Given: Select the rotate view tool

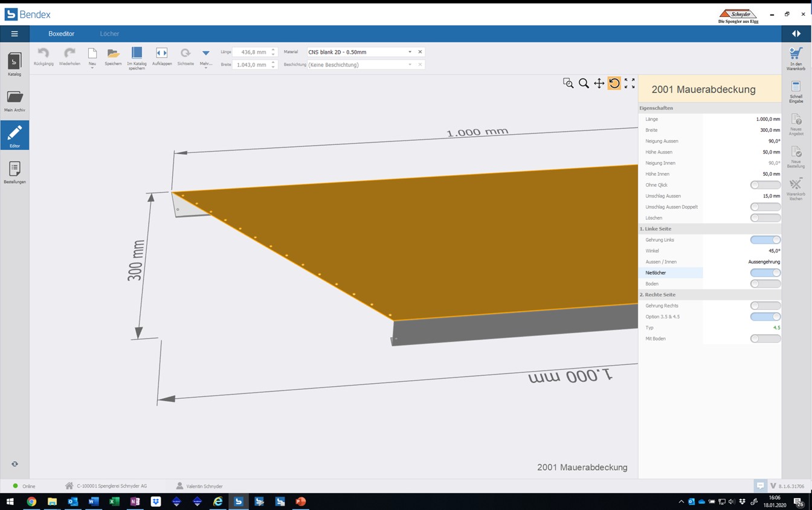Looking at the screenshot, I should click(614, 83).
